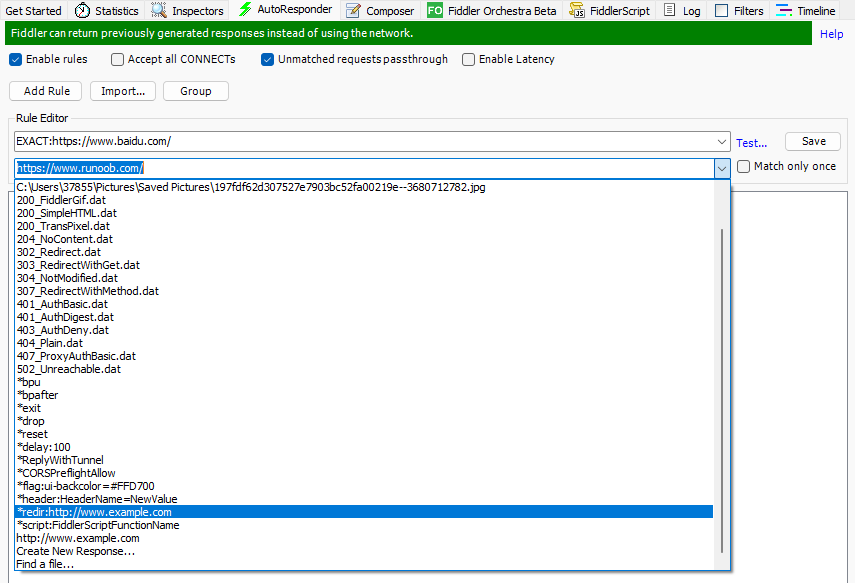Image resolution: width=855 pixels, height=583 pixels.
Task: Pick 407_ProxyAuthBasic.dat
Action: pyautogui.click(x=364, y=356)
